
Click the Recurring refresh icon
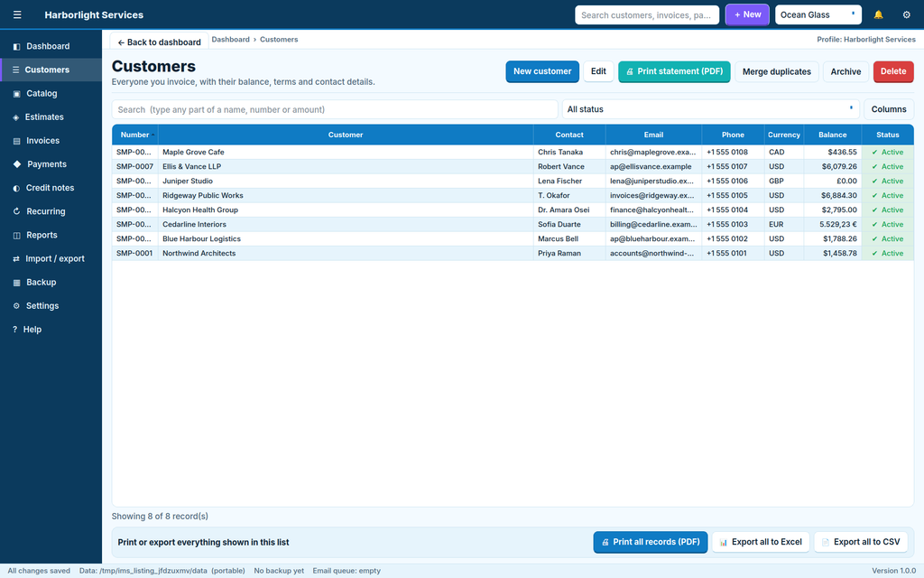pos(16,211)
